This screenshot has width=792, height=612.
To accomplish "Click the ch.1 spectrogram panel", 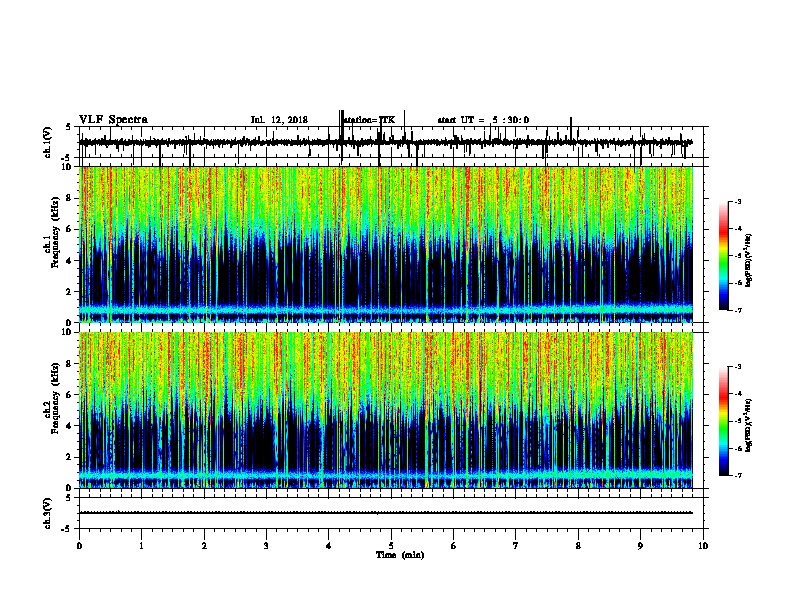I will [x=386, y=244].
